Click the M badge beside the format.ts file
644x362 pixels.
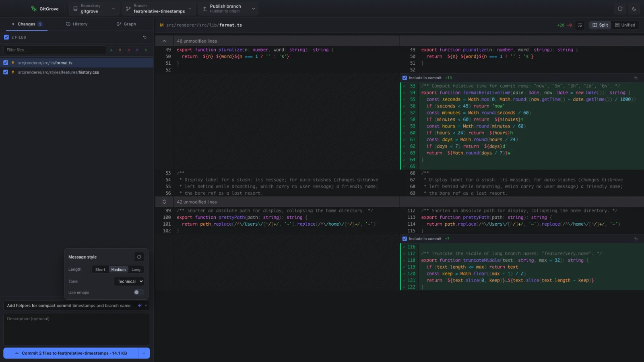point(13,63)
